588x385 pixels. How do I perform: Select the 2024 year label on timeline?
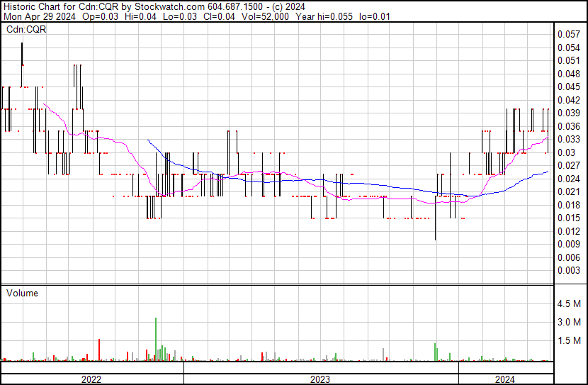[x=504, y=379]
